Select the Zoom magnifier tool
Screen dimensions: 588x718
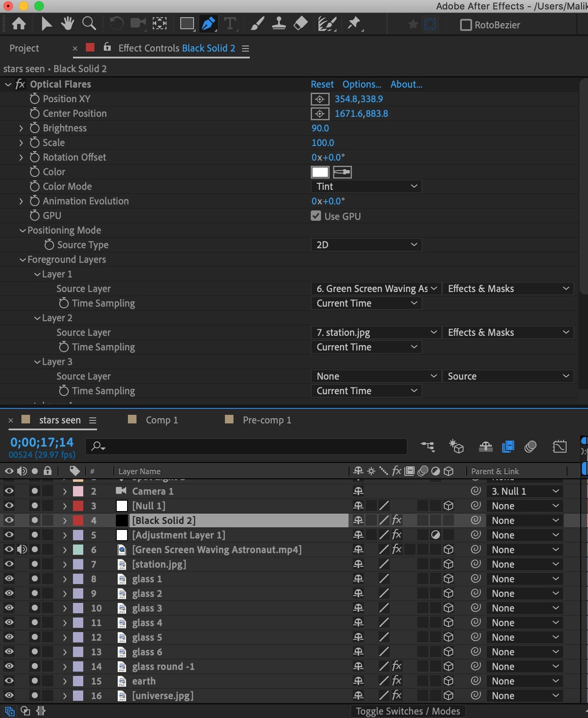tap(89, 24)
